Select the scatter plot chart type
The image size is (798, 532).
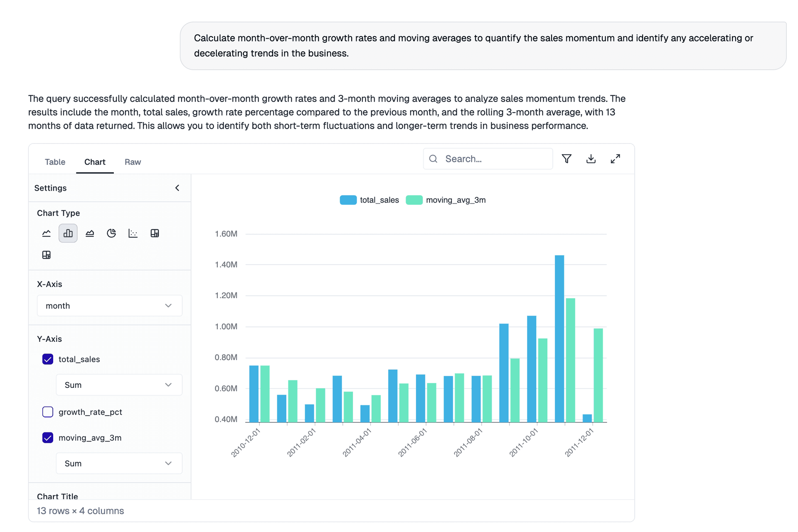click(x=133, y=233)
